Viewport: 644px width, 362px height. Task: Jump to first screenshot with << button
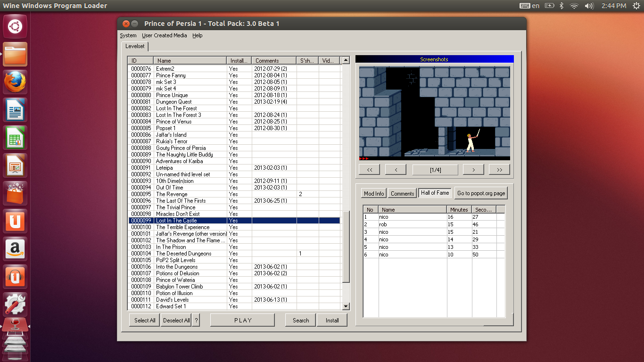point(369,170)
